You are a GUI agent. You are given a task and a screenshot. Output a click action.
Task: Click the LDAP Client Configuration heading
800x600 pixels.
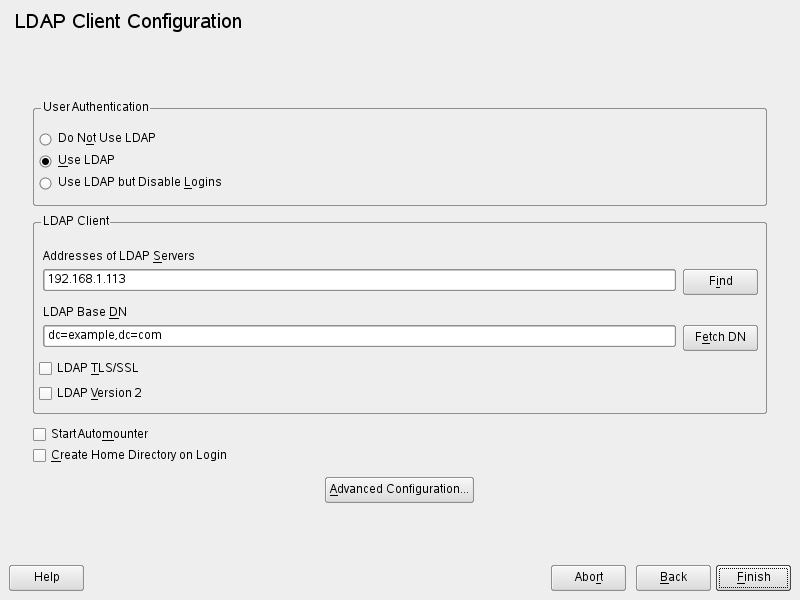pos(128,21)
